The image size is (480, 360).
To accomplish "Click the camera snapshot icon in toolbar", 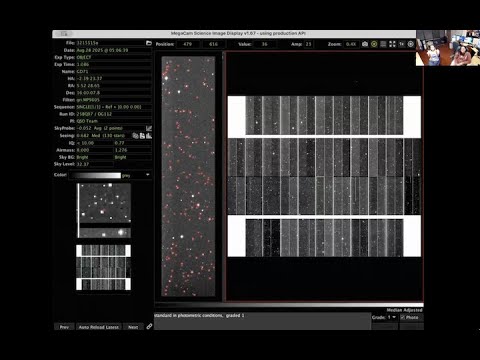I will point(365,44).
